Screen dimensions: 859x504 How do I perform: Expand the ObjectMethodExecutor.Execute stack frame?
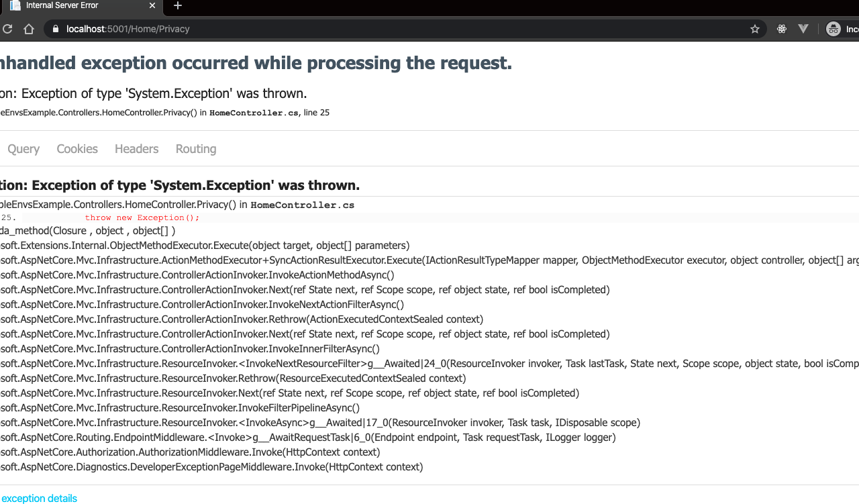pos(205,246)
